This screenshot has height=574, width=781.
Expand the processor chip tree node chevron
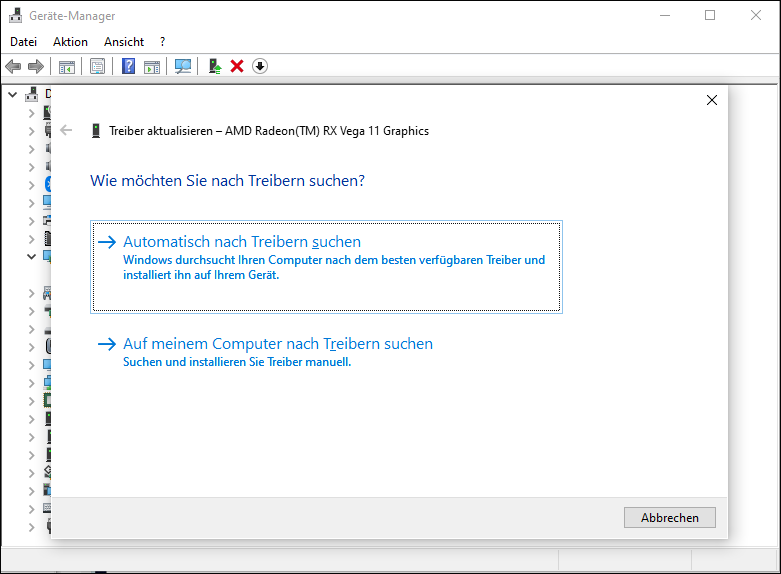[x=31, y=401]
